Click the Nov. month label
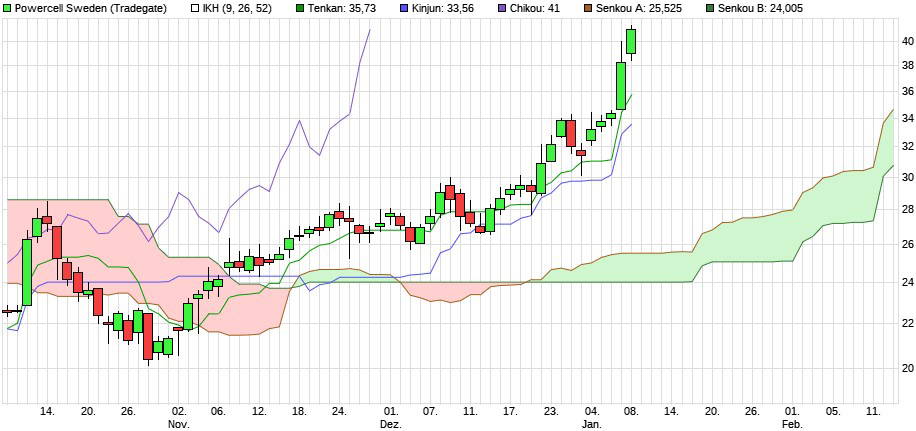 (179, 423)
